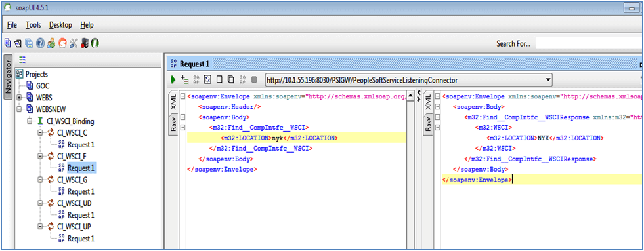Open the endpoint URL dropdown
Screen dimensions: 644x251
tap(547, 79)
